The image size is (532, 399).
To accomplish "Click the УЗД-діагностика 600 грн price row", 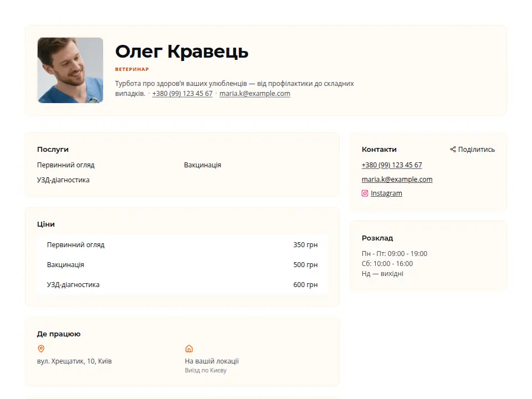I will [x=182, y=285].
